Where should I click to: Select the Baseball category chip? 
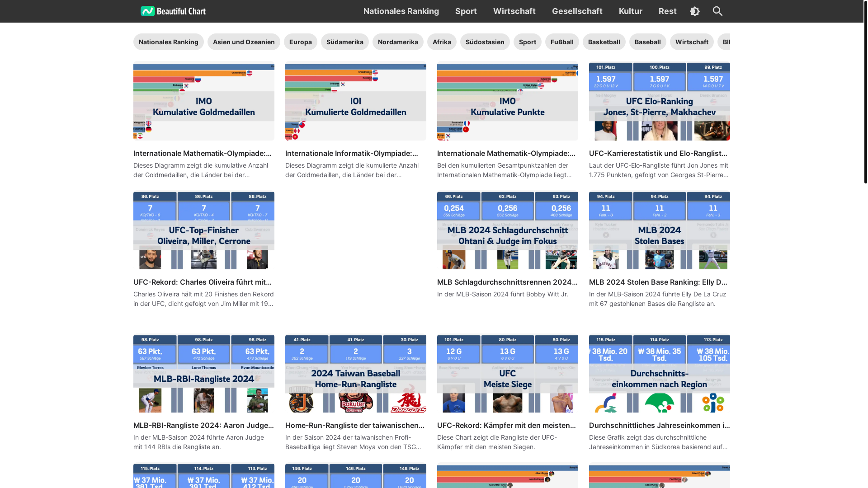coord(648,42)
